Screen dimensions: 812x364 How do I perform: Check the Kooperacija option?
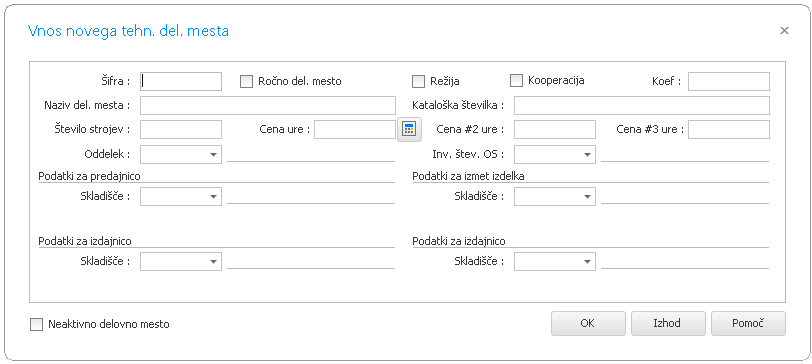pos(516,80)
